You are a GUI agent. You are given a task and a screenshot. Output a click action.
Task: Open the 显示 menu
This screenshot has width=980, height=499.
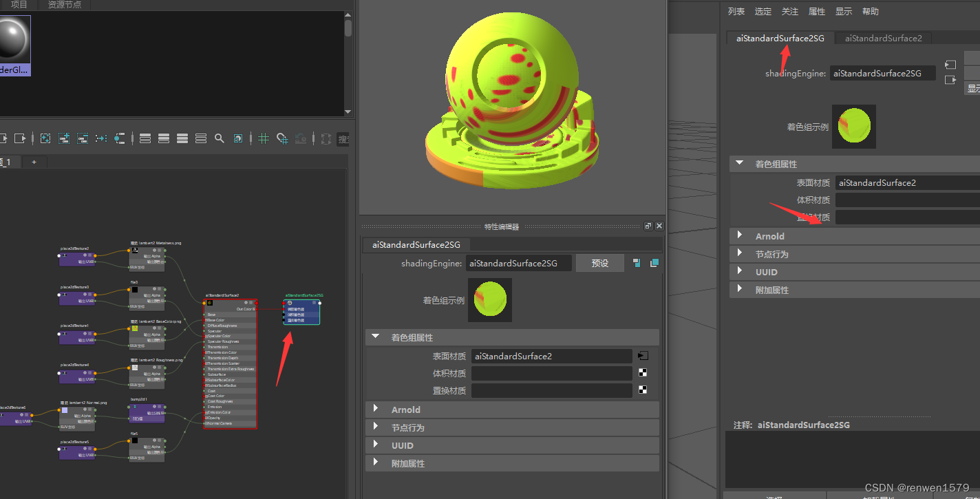point(843,11)
